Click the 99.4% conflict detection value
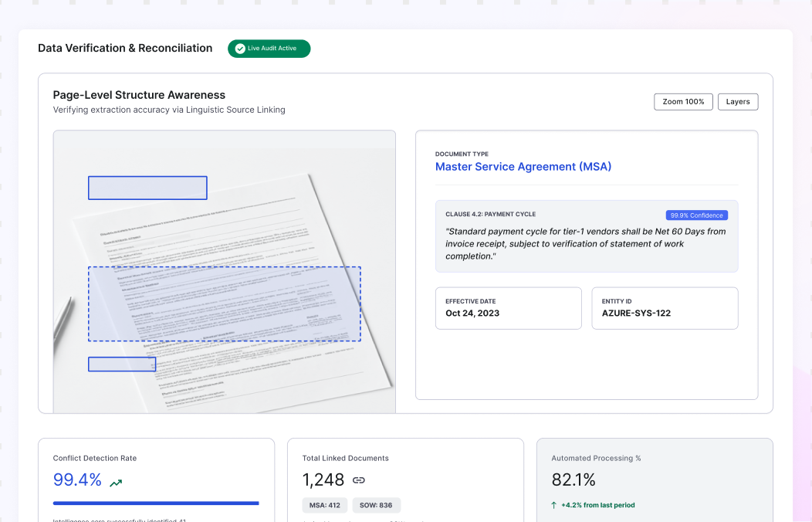The image size is (812, 522). pos(77,480)
